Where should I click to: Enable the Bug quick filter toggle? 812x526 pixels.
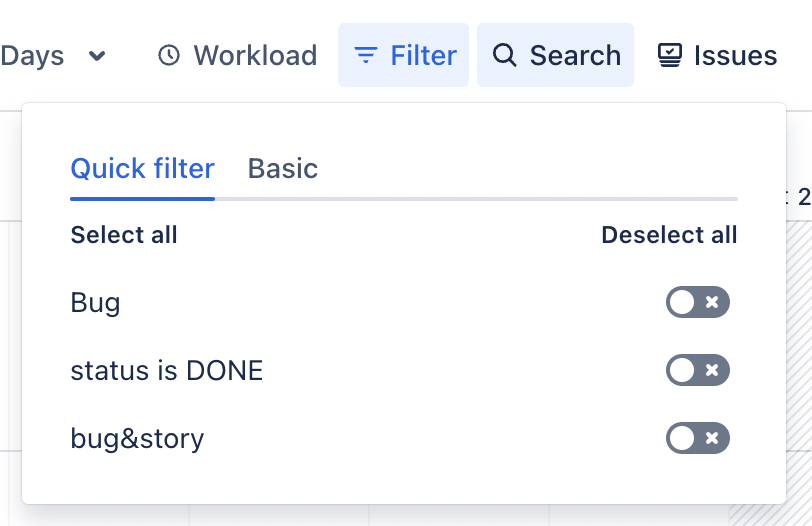tap(698, 302)
